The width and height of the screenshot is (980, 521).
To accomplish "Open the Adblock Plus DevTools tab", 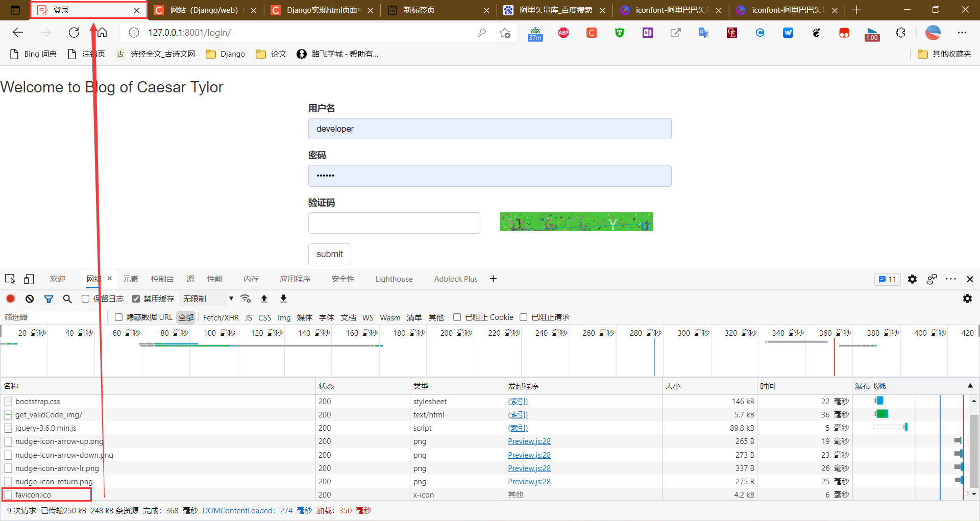I will click(x=456, y=279).
